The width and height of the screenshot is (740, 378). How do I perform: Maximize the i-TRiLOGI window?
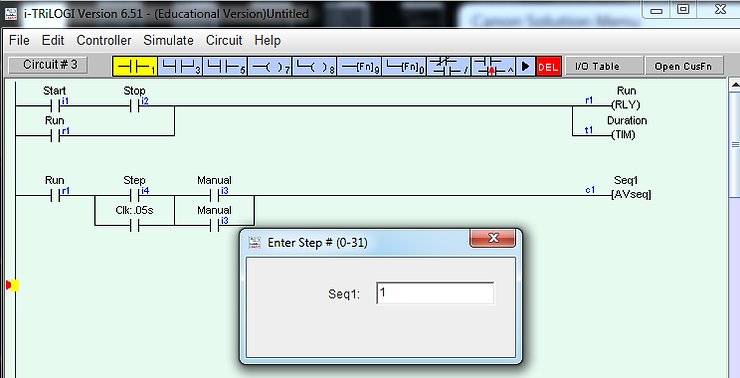[683, 9]
